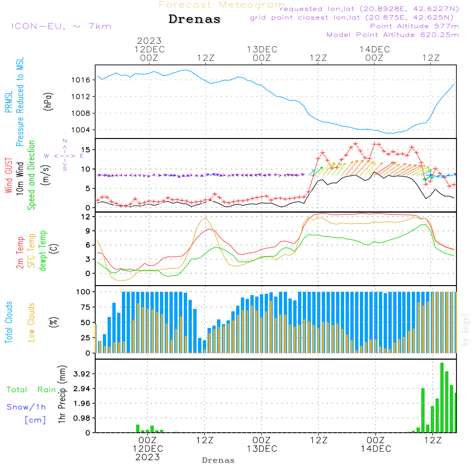Click 'Model Point Altitude 620.25m' text
The width and height of the screenshot is (476, 476).
(x=393, y=35)
